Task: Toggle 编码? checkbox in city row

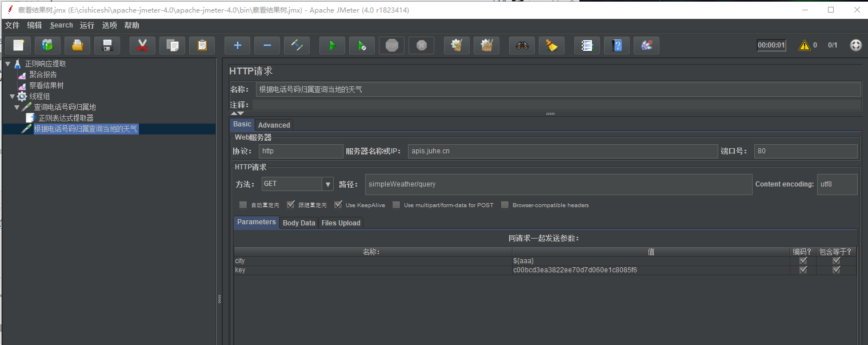Action: pos(803,261)
